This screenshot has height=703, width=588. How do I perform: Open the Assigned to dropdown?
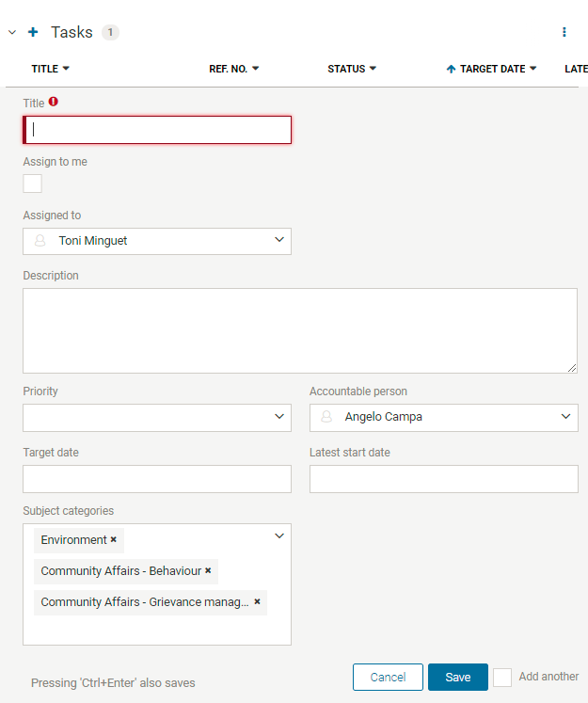tap(157, 241)
